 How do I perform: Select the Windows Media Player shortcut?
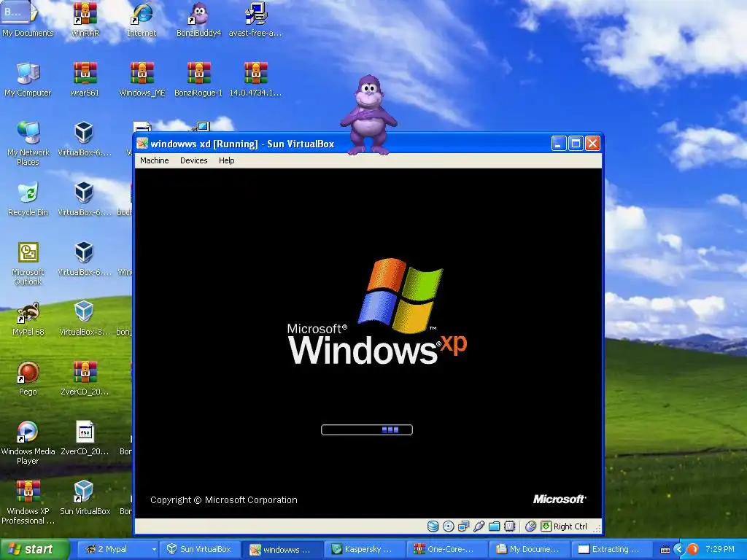point(28,443)
